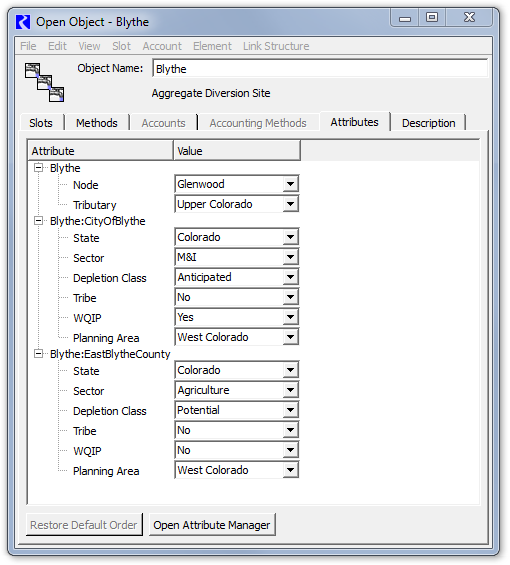This screenshot has width=510, height=565.
Task: Click the Restore Default Order button
Action: (x=84, y=525)
